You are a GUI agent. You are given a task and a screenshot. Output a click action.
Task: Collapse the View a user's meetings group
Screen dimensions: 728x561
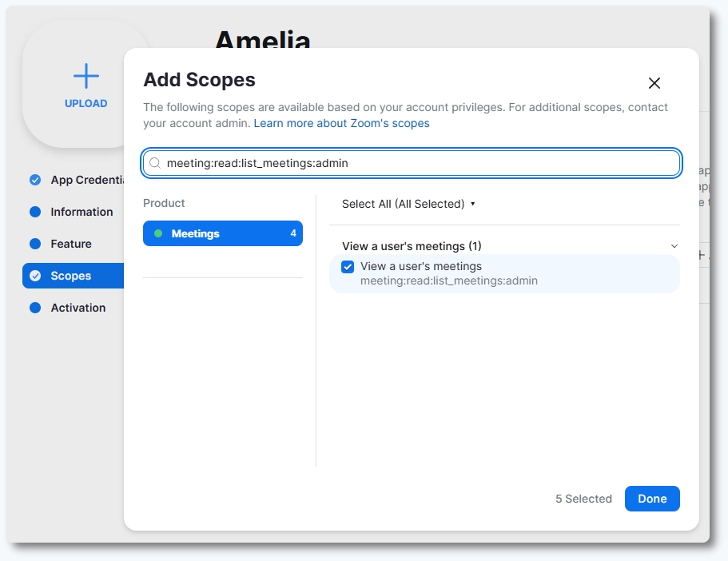[x=674, y=246]
